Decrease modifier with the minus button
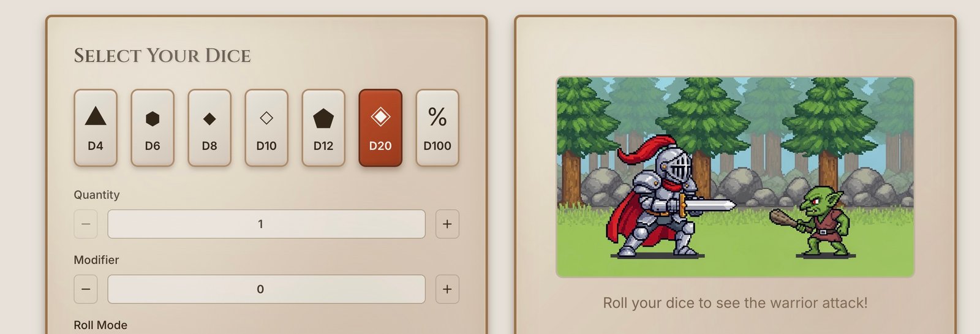 [86, 289]
